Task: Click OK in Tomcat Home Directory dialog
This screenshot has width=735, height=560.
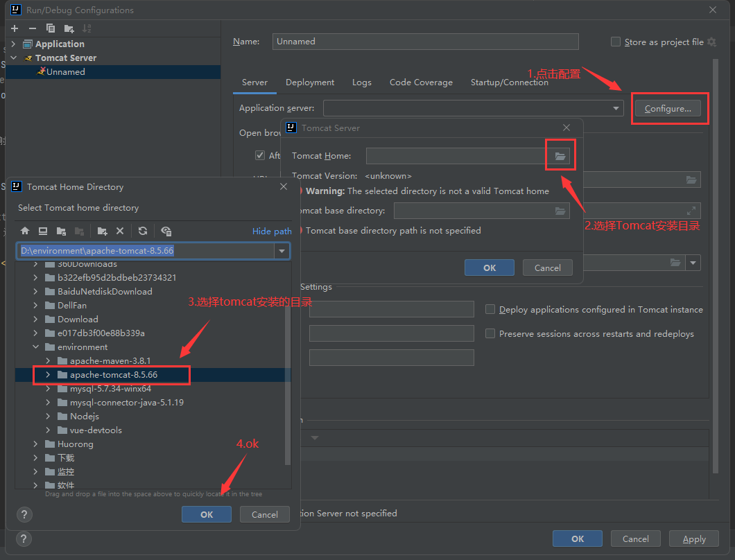Action: pyautogui.click(x=206, y=514)
